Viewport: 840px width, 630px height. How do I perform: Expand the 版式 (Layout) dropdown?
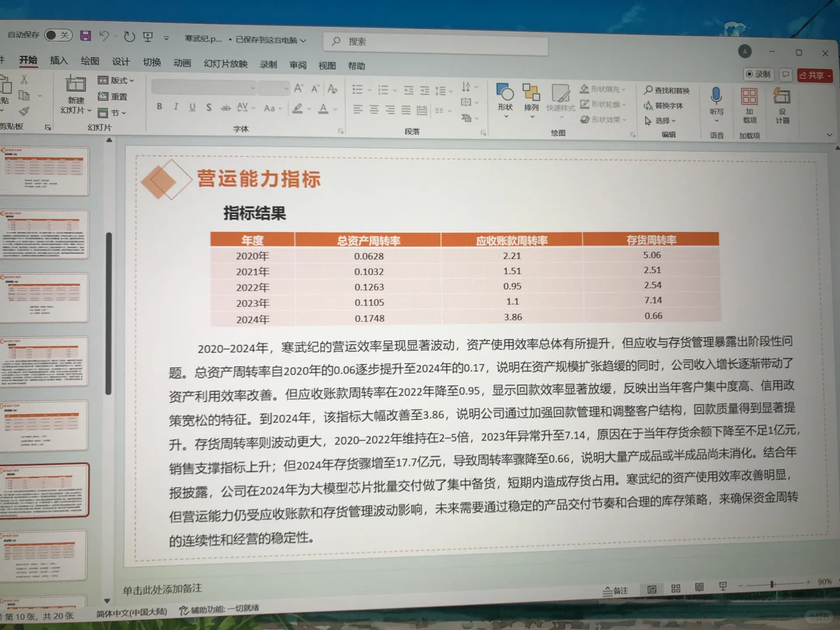tap(116, 80)
